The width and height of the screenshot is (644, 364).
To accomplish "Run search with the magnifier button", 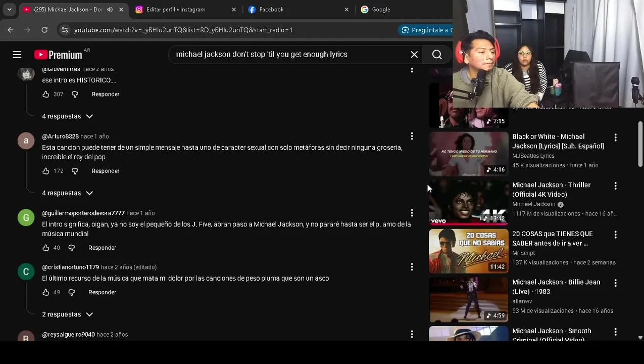I will click(x=437, y=55).
